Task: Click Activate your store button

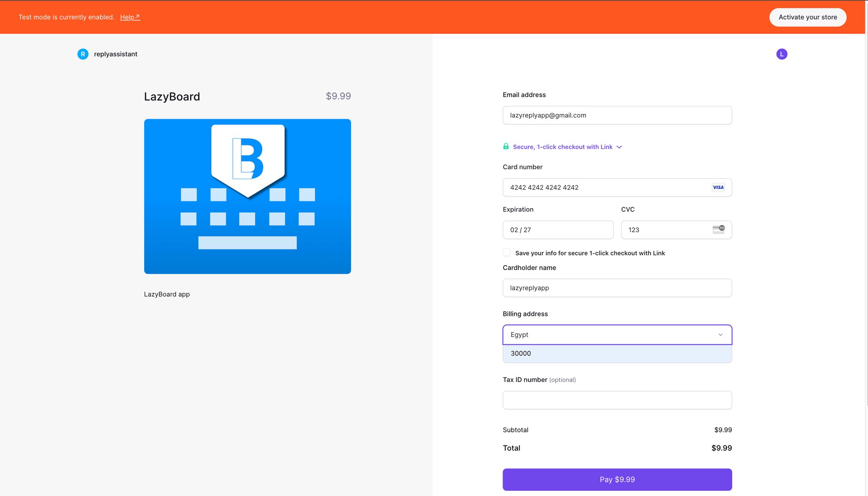Action: 808,17
